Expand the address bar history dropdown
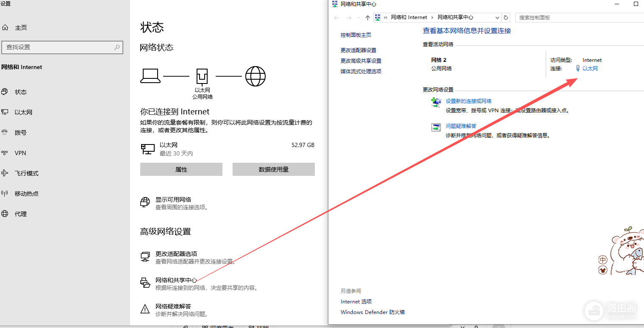 [x=497, y=18]
